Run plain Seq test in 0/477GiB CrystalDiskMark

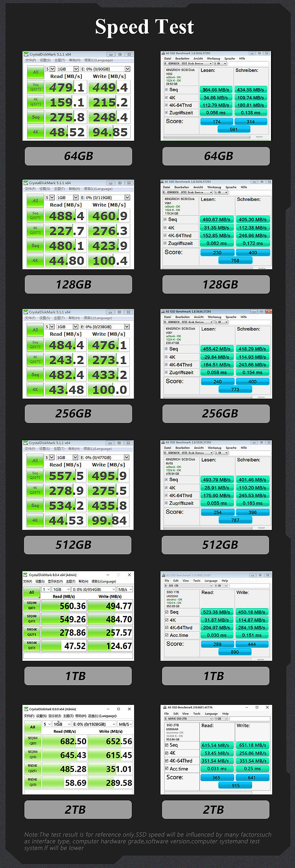click(x=35, y=506)
